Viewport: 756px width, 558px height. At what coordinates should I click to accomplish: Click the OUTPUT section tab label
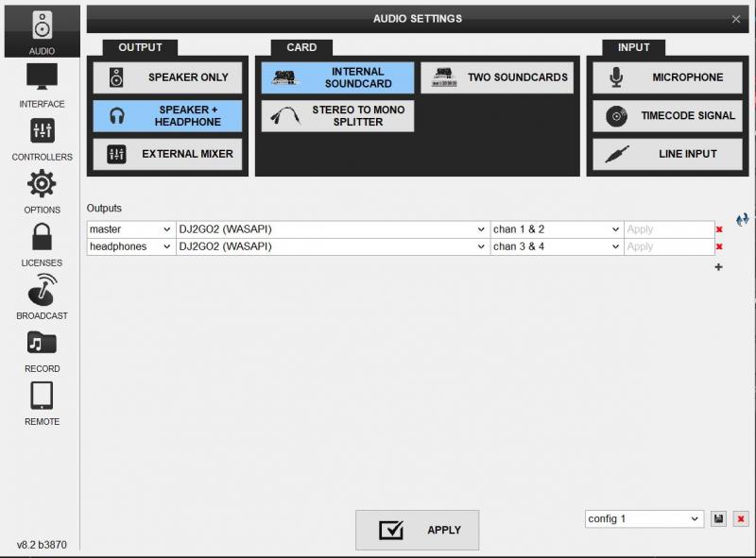[140, 48]
